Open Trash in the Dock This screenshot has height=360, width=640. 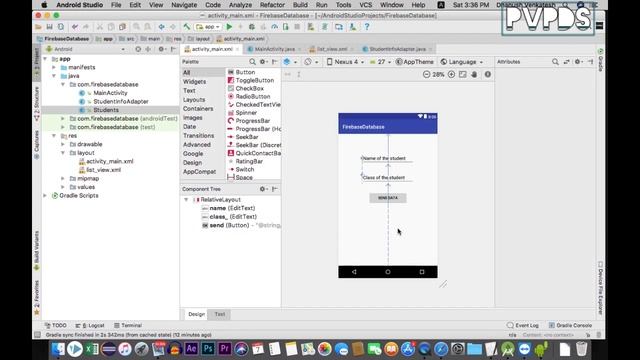coord(581,349)
